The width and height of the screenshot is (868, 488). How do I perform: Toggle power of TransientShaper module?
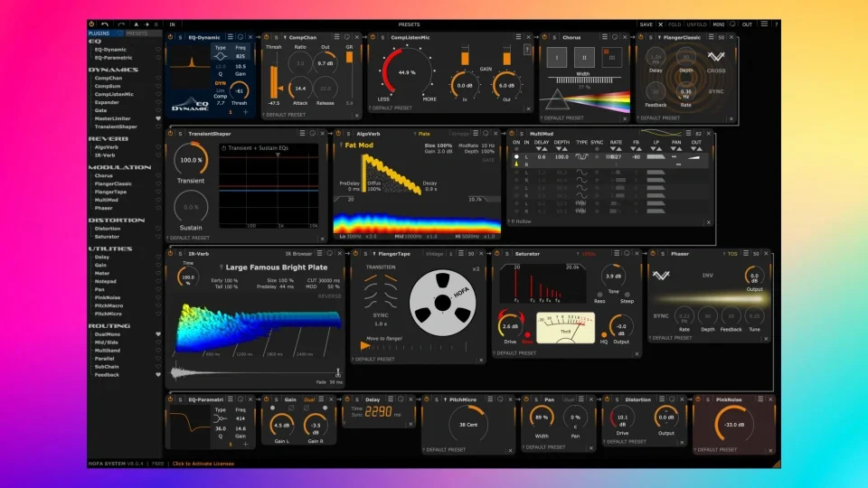point(171,134)
